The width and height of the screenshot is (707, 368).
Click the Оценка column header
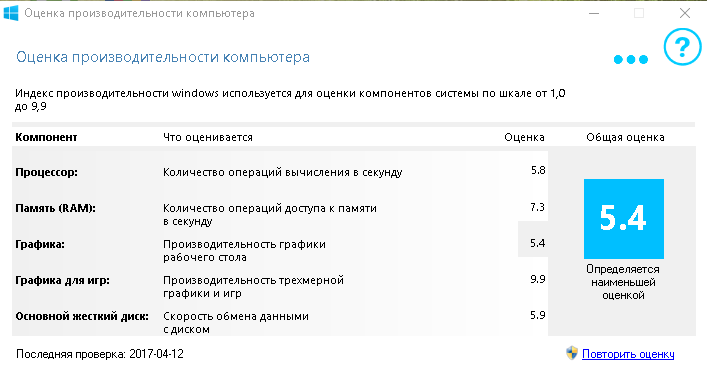tap(524, 137)
